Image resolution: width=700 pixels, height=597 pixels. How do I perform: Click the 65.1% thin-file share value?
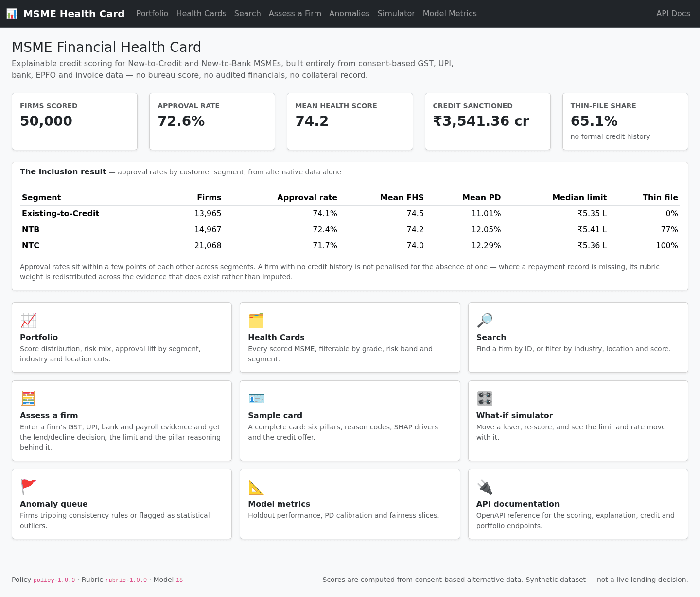coord(594,121)
